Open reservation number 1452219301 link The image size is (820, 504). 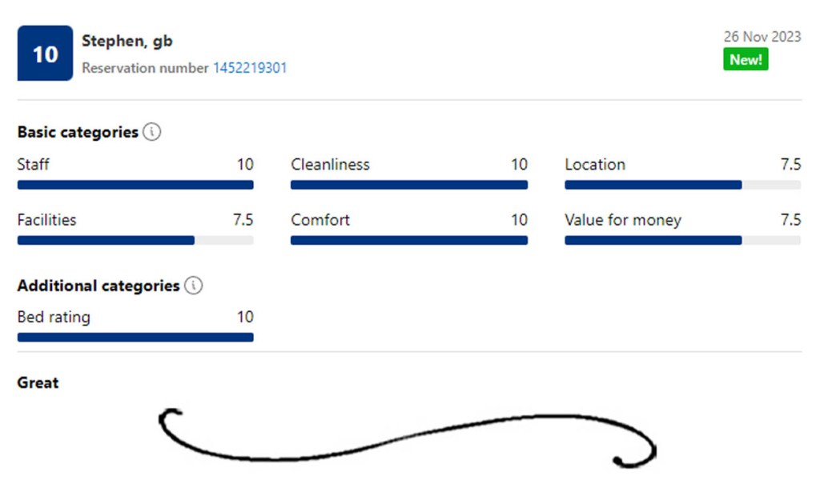click(250, 68)
